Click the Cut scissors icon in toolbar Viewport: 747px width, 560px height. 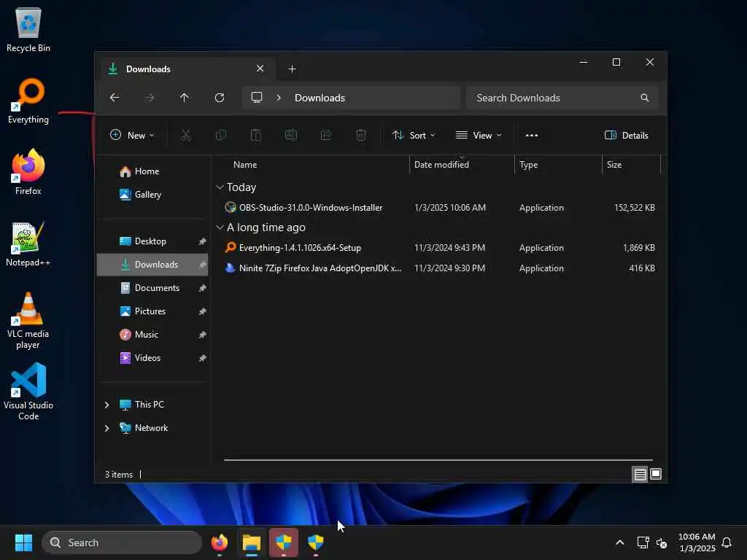click(186, 135)
